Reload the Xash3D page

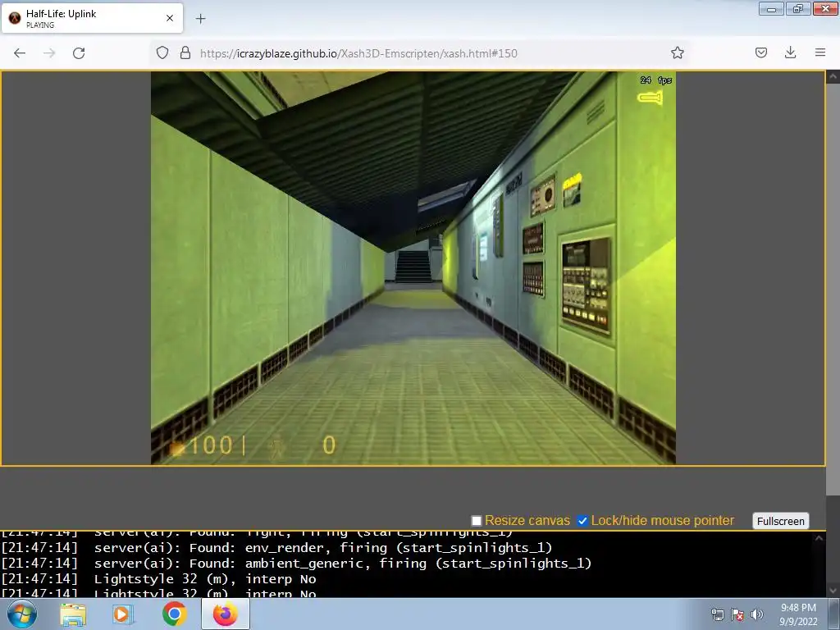pyautogui.click(x=79, y=53)
